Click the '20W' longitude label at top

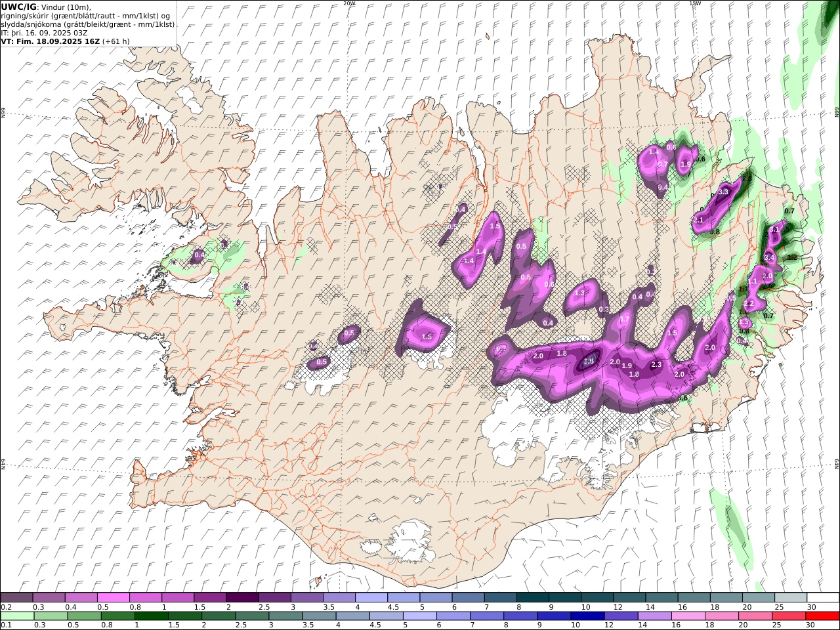(x=349, y=3)
